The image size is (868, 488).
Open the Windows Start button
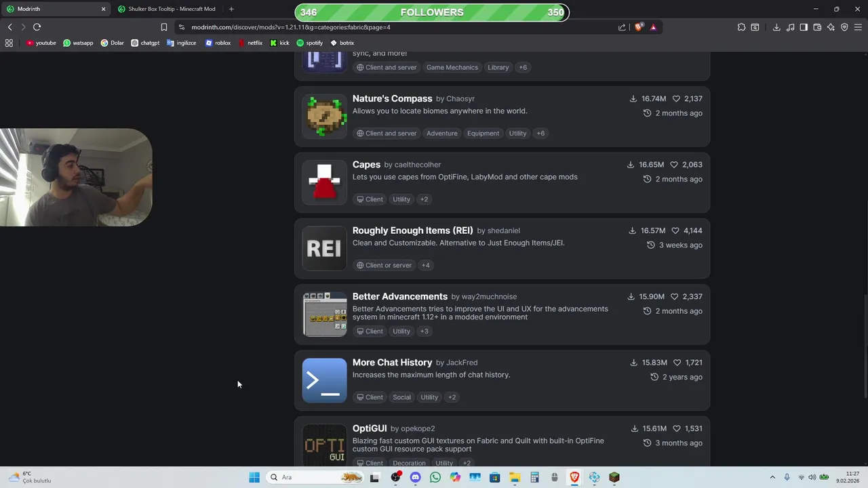(x=254, y=477)
